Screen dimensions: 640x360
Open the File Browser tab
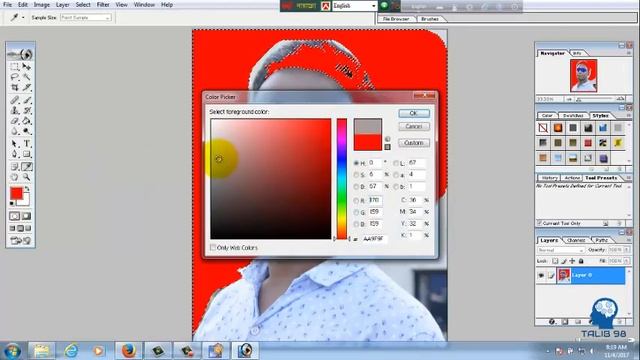396,19
